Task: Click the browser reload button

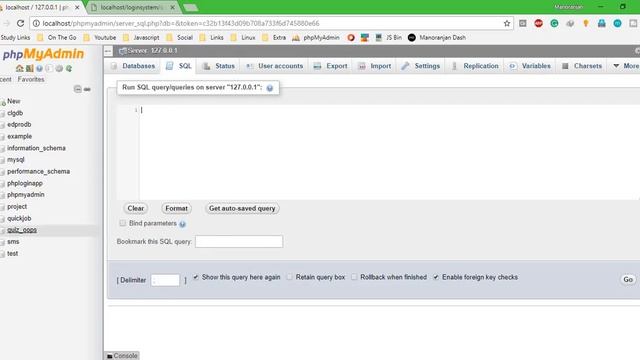Action: click(x=20, y=23)
